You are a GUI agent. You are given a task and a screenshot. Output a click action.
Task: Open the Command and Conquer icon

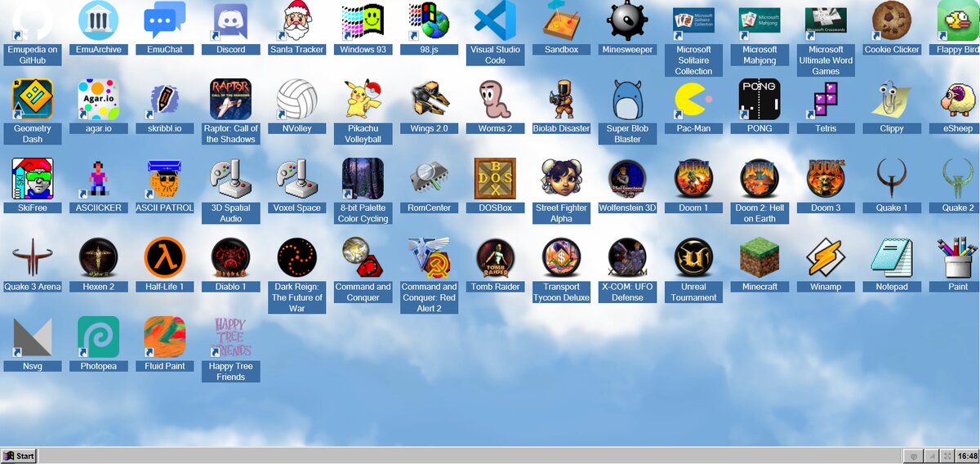pos(363,257)
